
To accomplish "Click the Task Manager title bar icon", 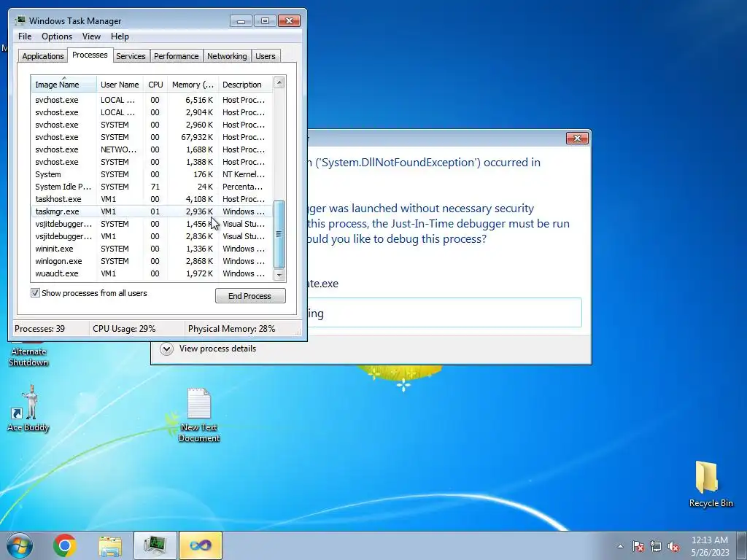I will [20, 21].
